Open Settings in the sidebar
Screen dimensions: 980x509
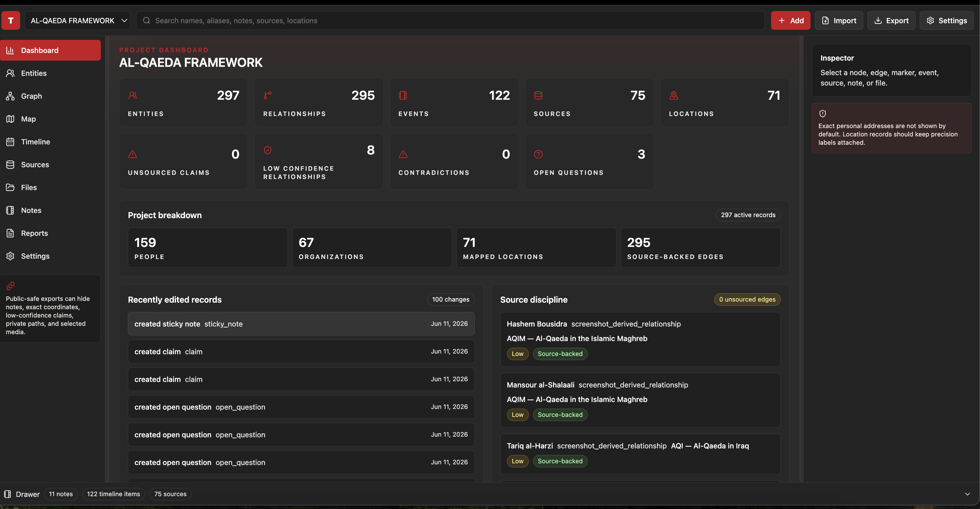tap(51, 256)
